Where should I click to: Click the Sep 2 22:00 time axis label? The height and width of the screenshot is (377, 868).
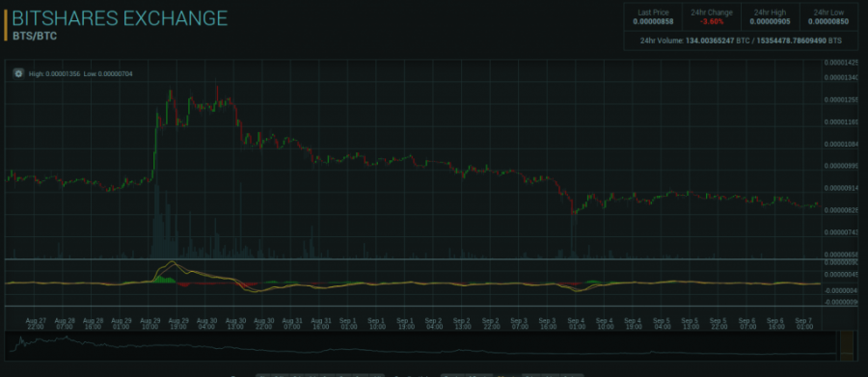coord(491,323)
